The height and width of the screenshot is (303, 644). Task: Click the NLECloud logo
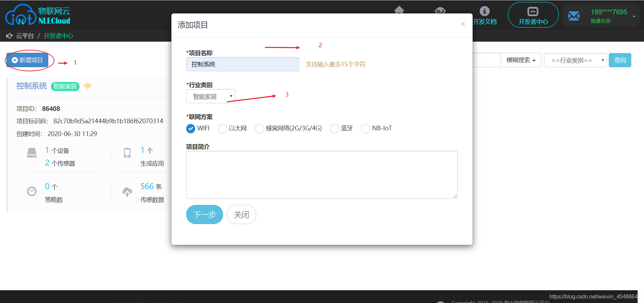tap(38, 15)
